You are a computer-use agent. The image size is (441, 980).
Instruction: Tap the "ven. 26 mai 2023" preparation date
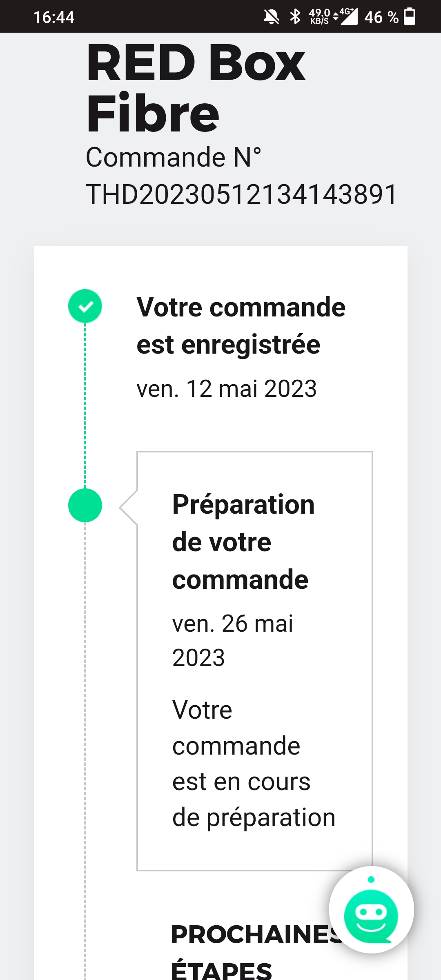click(233, 640)
